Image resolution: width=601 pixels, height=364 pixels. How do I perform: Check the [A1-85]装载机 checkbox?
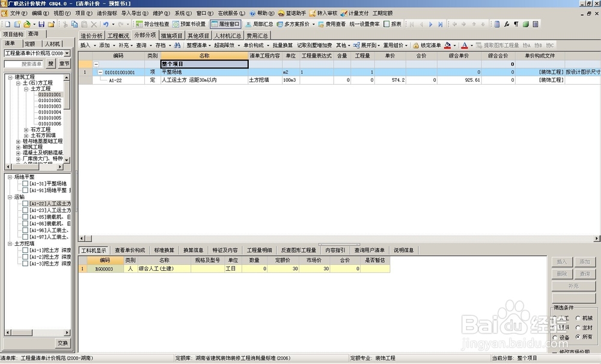pos(25,217)
